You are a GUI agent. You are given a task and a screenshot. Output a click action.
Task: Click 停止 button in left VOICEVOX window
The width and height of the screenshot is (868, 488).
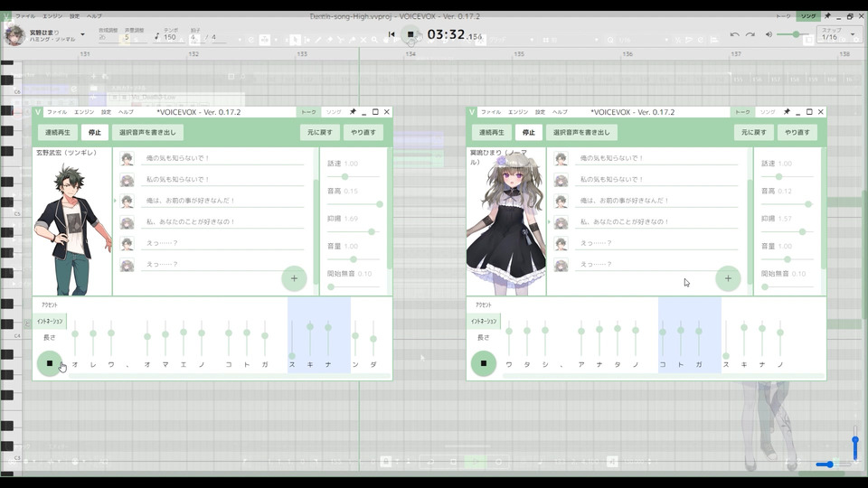[x=95, y=132]
